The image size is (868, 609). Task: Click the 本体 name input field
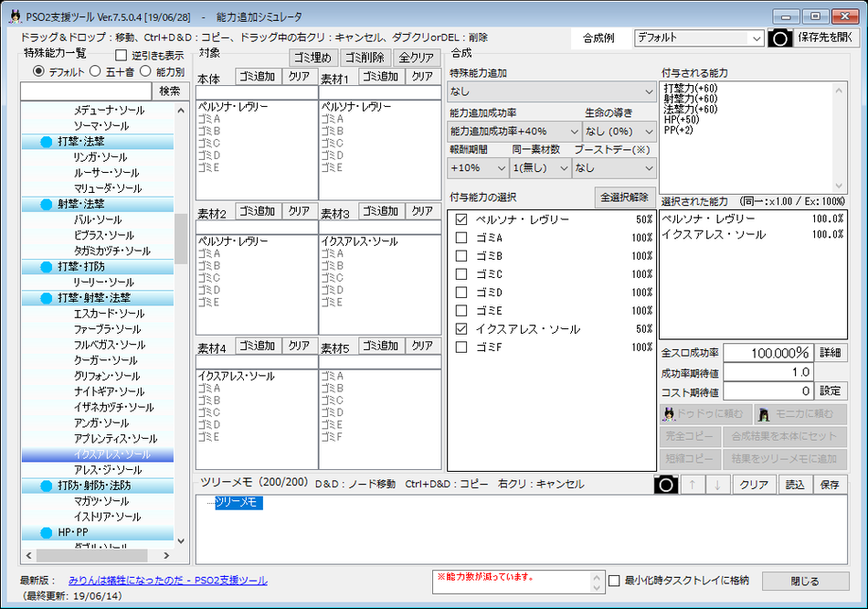point(257,92)
